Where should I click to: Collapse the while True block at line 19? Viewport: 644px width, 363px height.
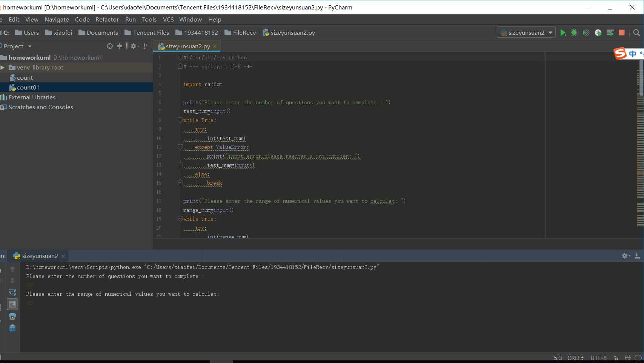pyautogui.click(x=180, y=219)
